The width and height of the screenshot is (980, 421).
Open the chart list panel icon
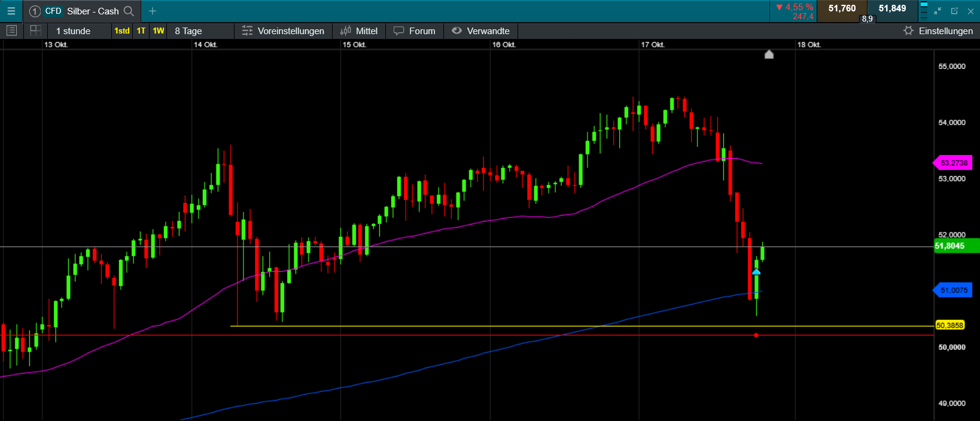pos(11,31)
